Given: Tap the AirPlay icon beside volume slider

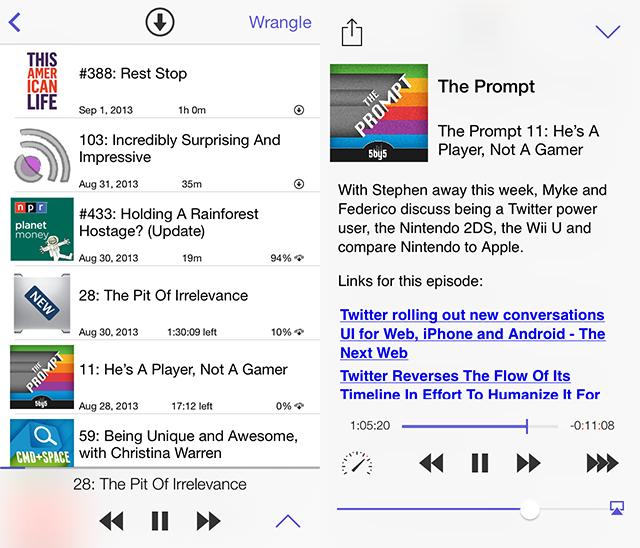Looking at the screenshot, I should (617, 508).
